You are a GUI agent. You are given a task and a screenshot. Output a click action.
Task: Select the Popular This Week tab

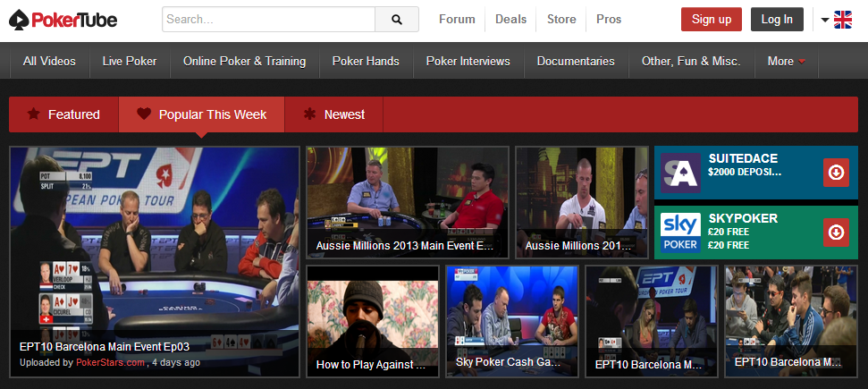tap(201, 114)
